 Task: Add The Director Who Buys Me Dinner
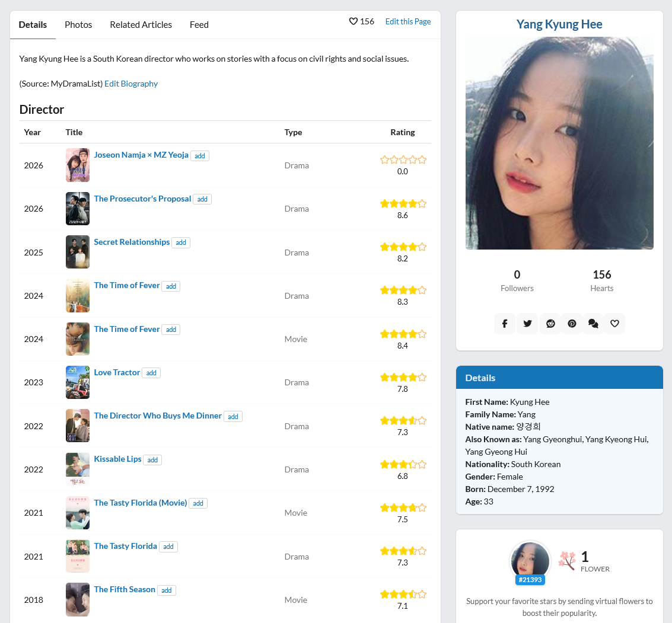pyautogui.click(x=233, y=417)
